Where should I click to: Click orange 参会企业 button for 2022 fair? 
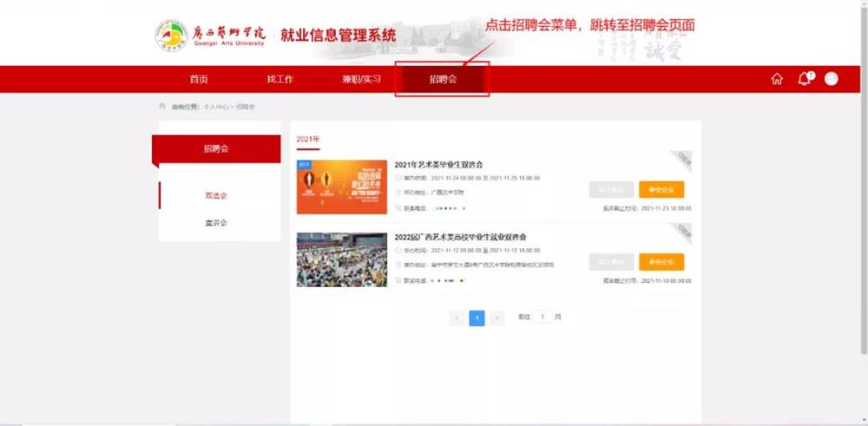tap(661, 262)
